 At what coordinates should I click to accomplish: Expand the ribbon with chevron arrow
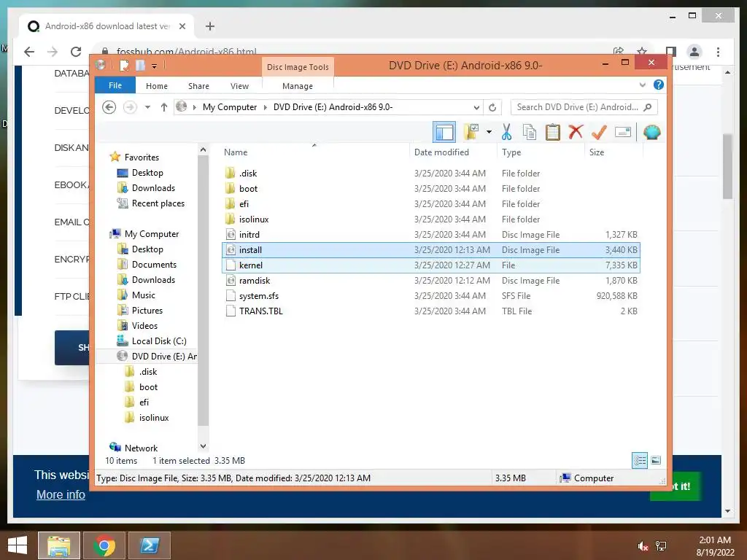tap(642, 85)
